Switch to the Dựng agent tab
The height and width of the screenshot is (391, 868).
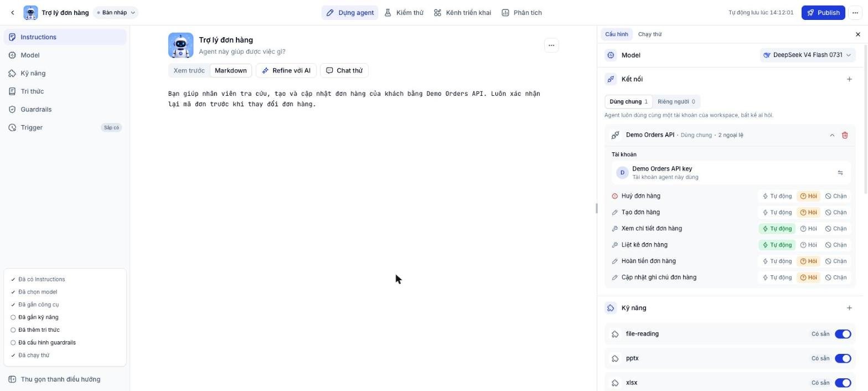pos(350,13)
